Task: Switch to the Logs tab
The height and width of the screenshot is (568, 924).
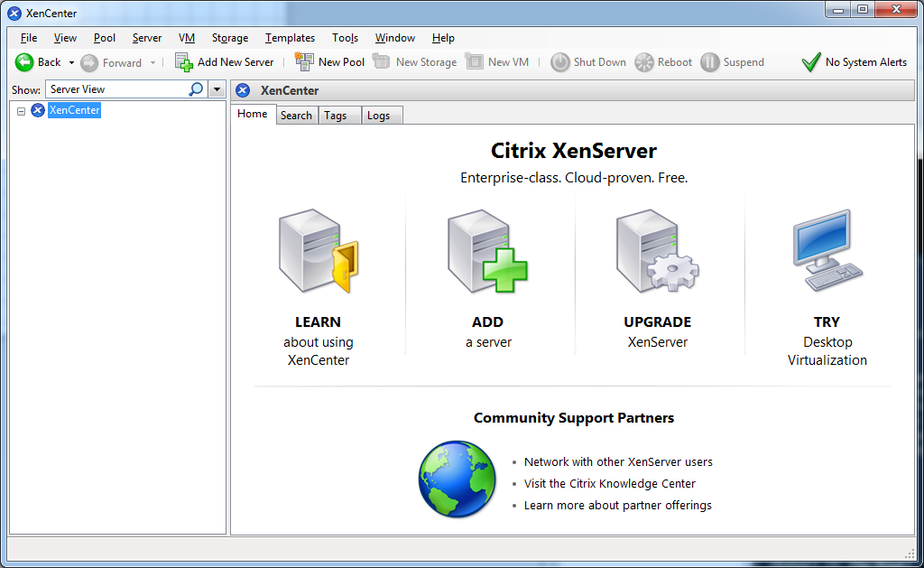Action: (x=379, y=116)
